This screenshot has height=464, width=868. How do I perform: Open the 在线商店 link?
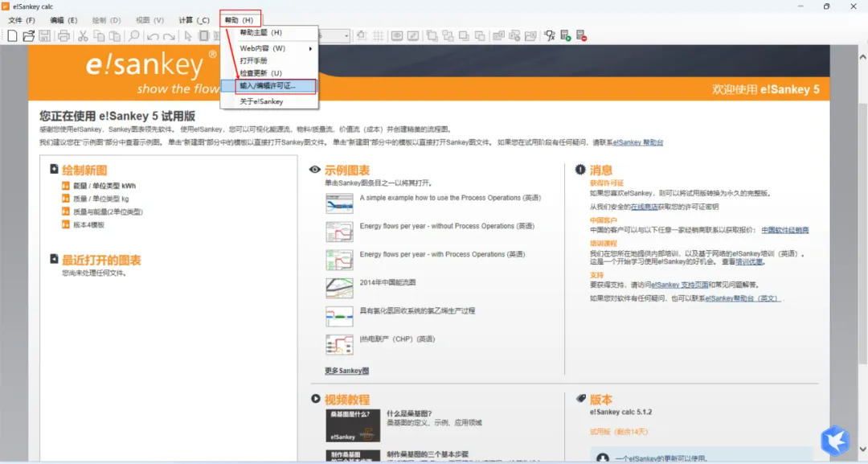click(x=645, y=207)
